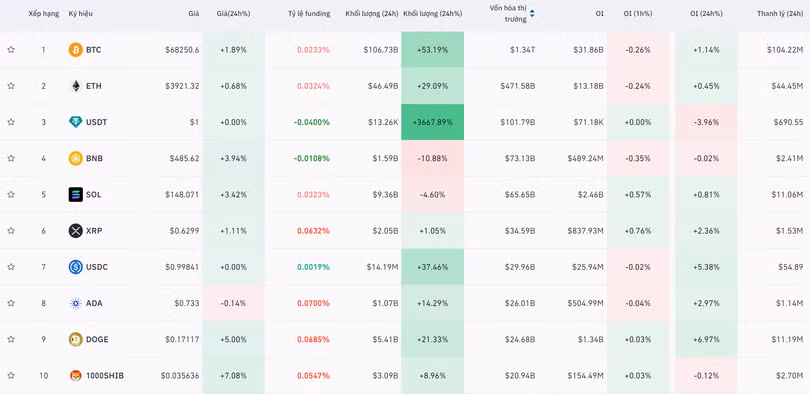Viewport: 810px width, 394px height.
Task: Sort by Khối lượng (24h) header
Action: pos(372,14)
